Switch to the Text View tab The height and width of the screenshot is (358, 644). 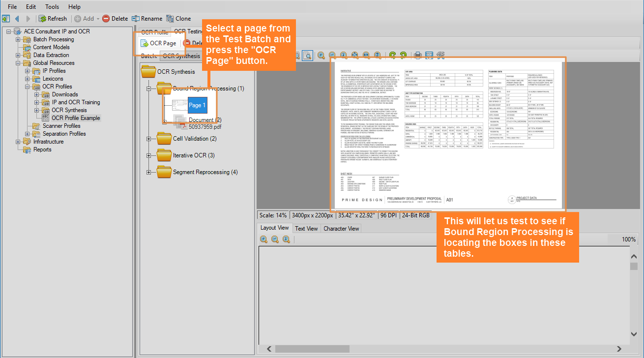coord(306,228)
